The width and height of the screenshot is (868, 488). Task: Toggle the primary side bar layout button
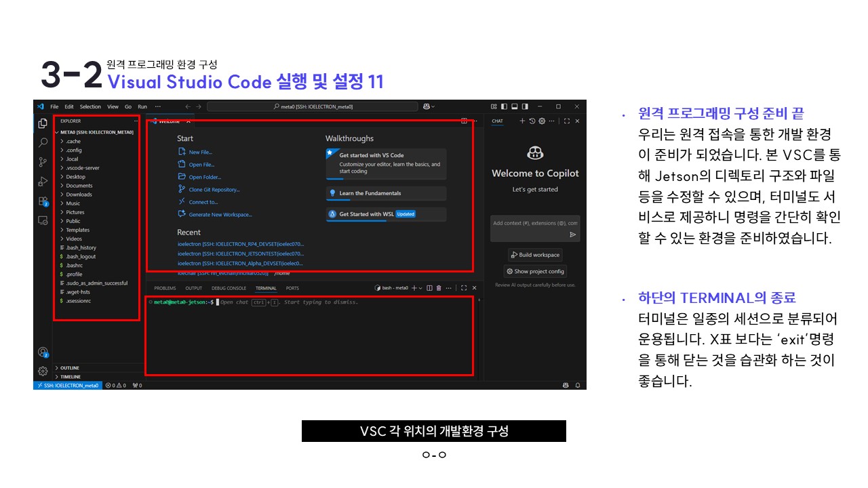[504, 106]
